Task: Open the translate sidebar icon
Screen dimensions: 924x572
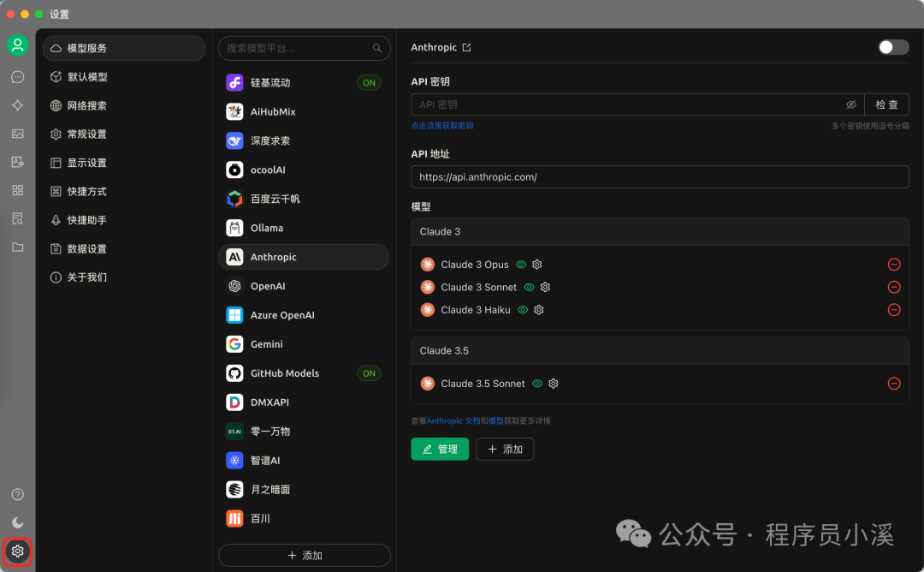Action: point(18,162)
